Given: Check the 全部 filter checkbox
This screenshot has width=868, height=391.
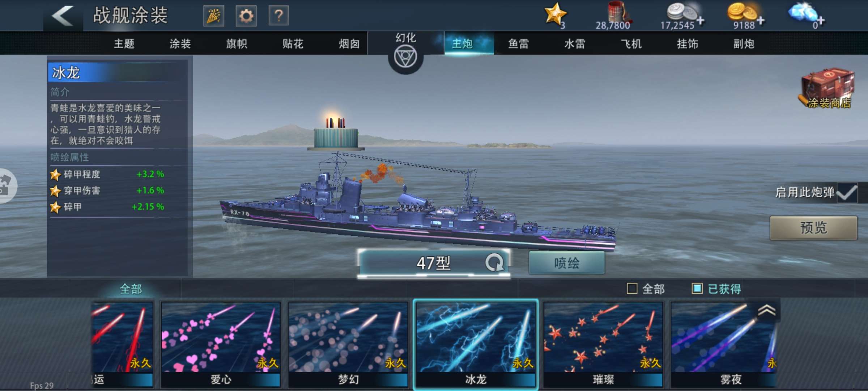Looking at the screenshot, I should point(632,289).
